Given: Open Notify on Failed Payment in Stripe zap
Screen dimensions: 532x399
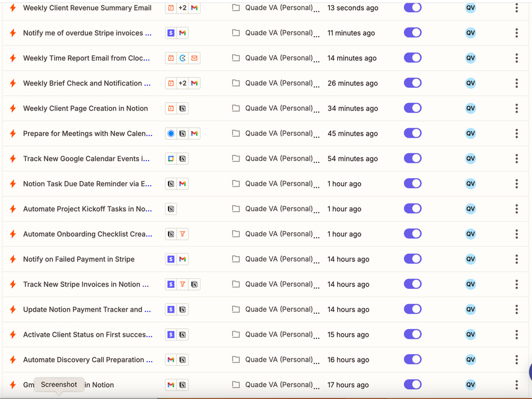Looking at the screenshot, I should point(79,259).
